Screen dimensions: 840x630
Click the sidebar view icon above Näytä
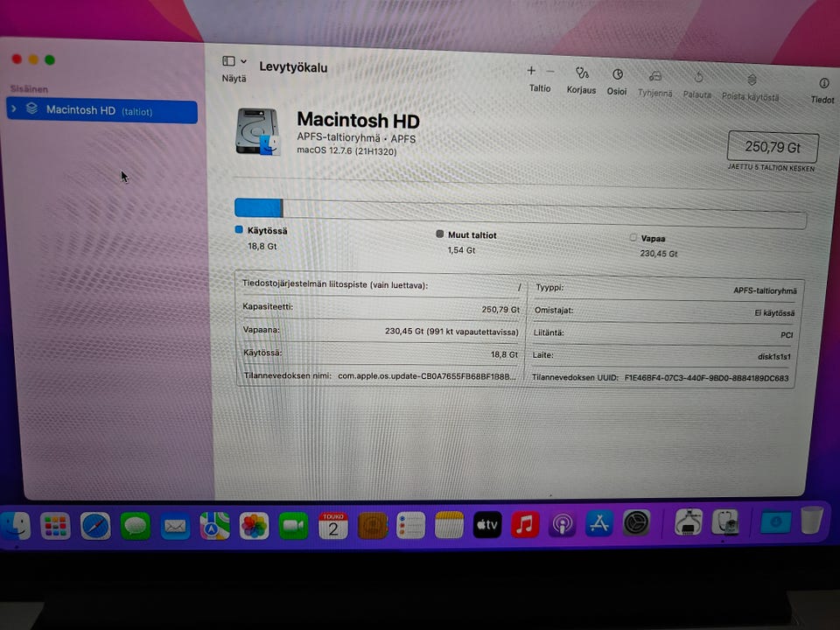pyautogui.click(x=228, y=61)
